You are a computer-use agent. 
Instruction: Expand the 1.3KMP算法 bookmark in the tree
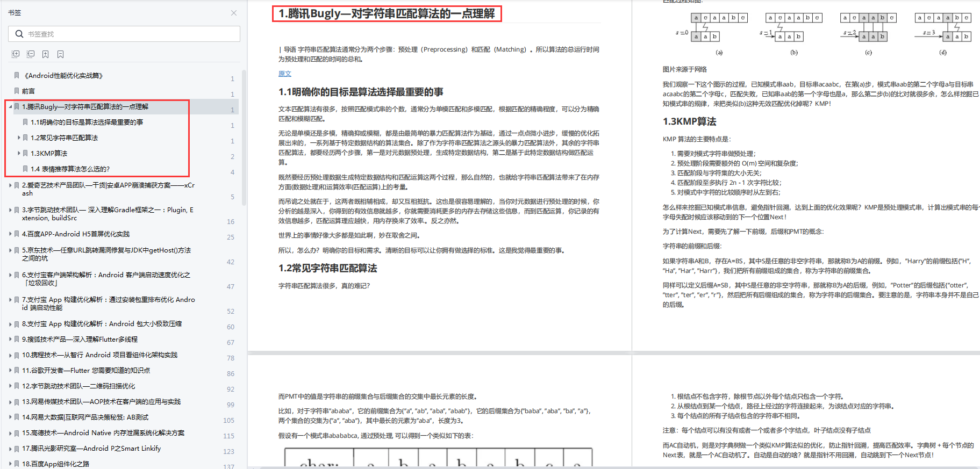point(19,153)
